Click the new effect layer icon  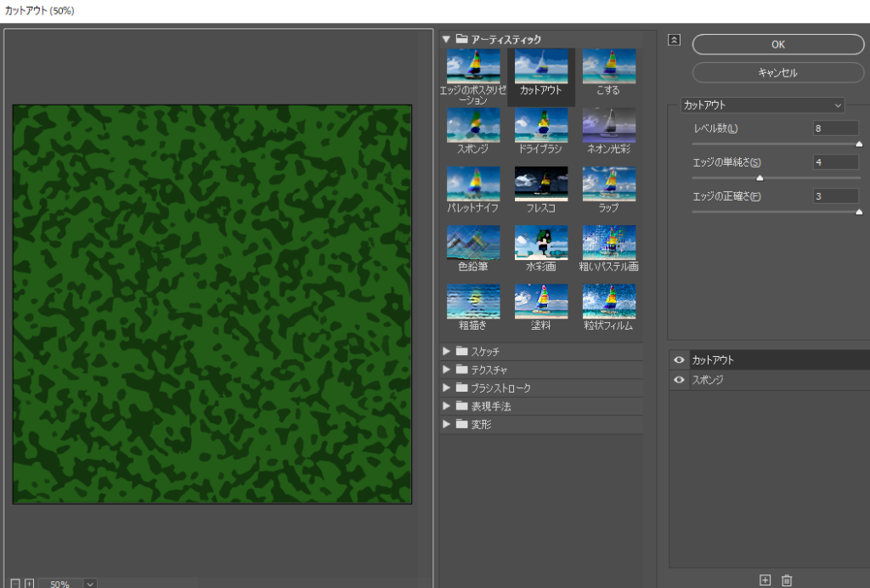click(x=765, y=580)
